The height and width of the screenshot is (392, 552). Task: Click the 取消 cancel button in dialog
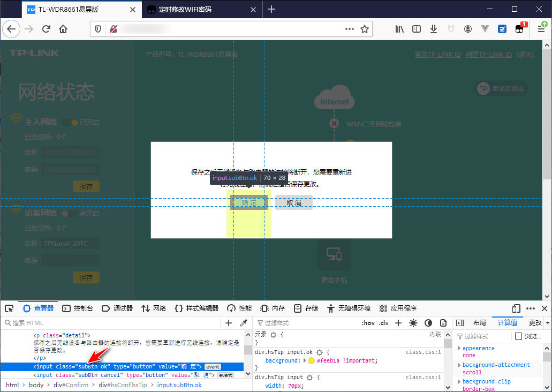click(x=293, y=203)
